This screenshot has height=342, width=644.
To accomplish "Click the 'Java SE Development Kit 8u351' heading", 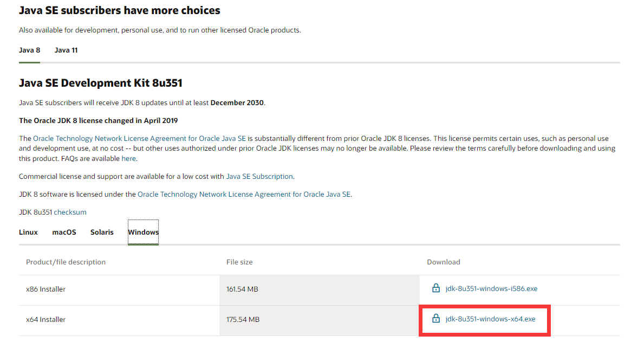I will [101, 83].
